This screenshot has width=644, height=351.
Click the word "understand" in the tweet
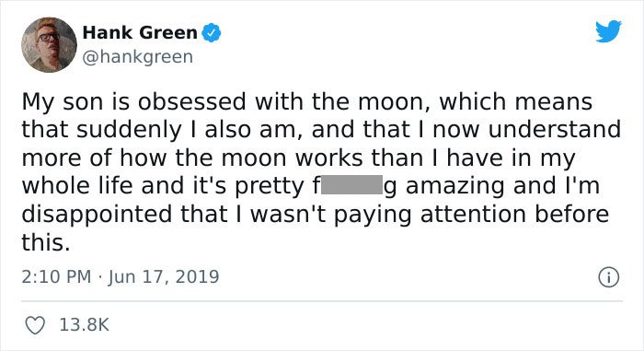point(555,129)
